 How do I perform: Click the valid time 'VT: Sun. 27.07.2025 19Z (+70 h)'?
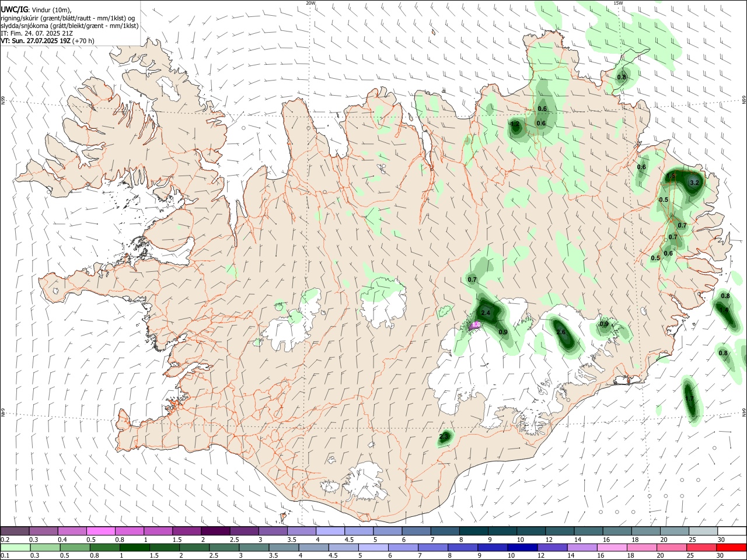[48, 41]
